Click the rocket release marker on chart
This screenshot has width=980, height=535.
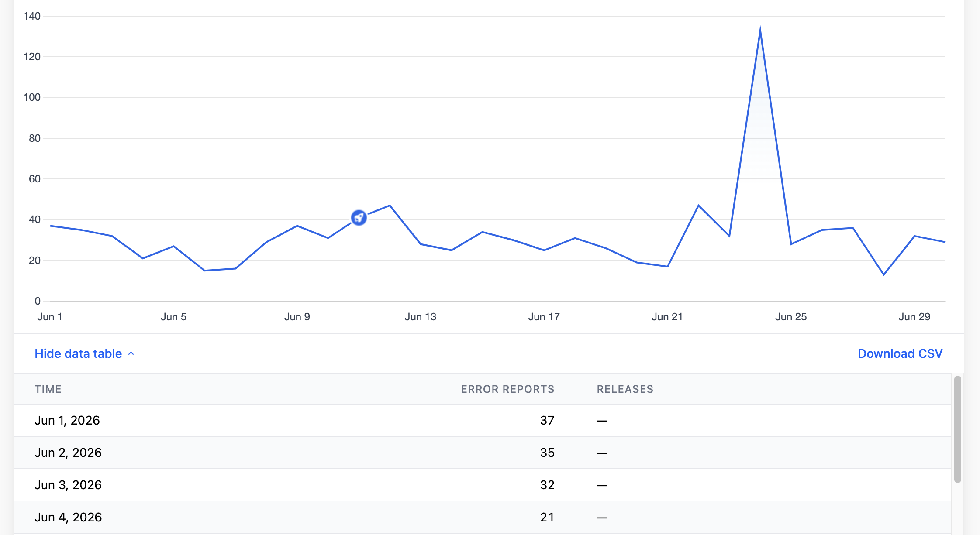pos(359,217)
